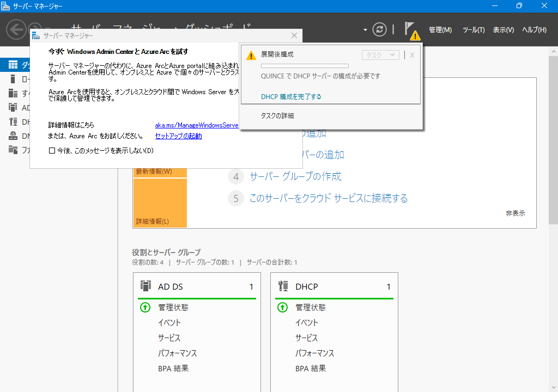This screenshot has width=558, height=392.
Task: Open the navigation history dropdown arrow
Action: (x=365, y=30)
